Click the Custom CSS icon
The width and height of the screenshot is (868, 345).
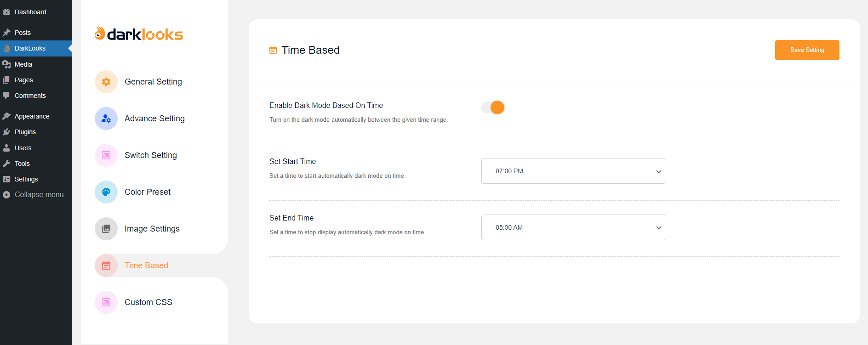pyautogui.click(x=106, y=302)
